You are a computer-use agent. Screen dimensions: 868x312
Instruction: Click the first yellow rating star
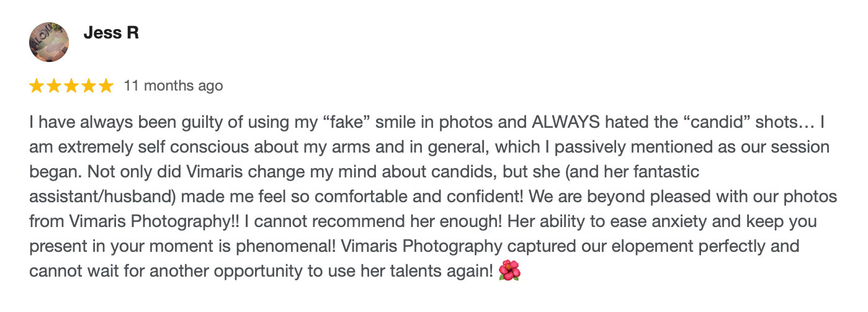click(x=37, y=86)
